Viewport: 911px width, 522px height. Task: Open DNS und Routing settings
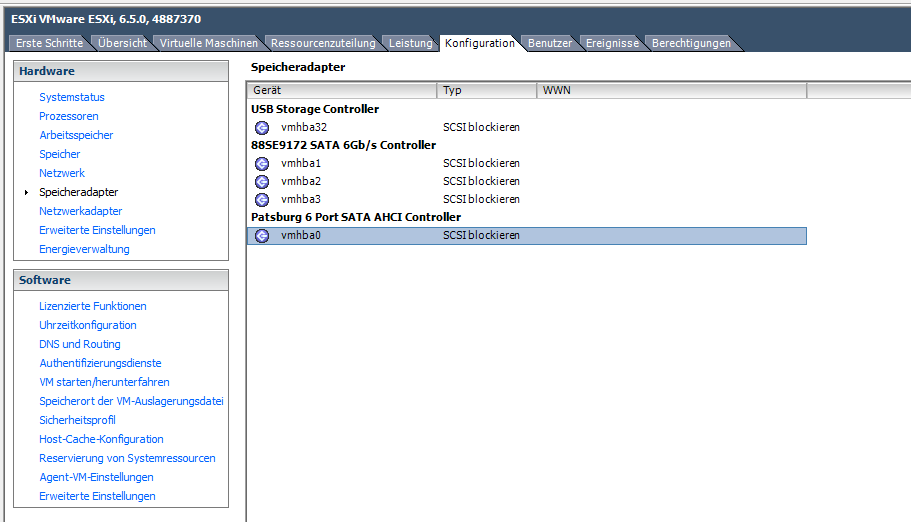click(80, 344)
